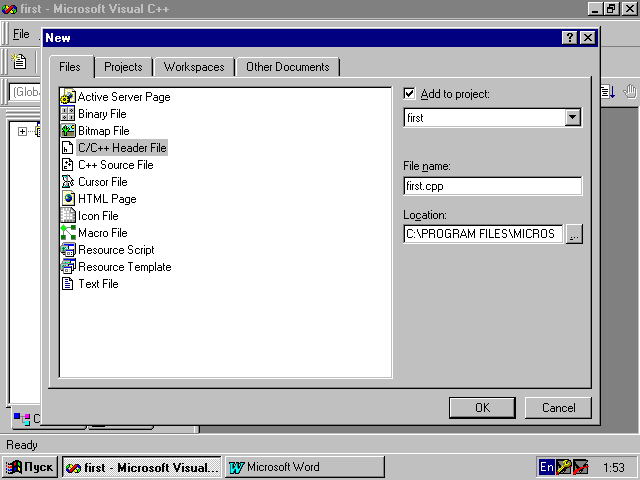The height and width of the screenshot is (480, 640).
Task: Click first - Microsoft Visual taskbar button
Action: click(x=142, y=467)
